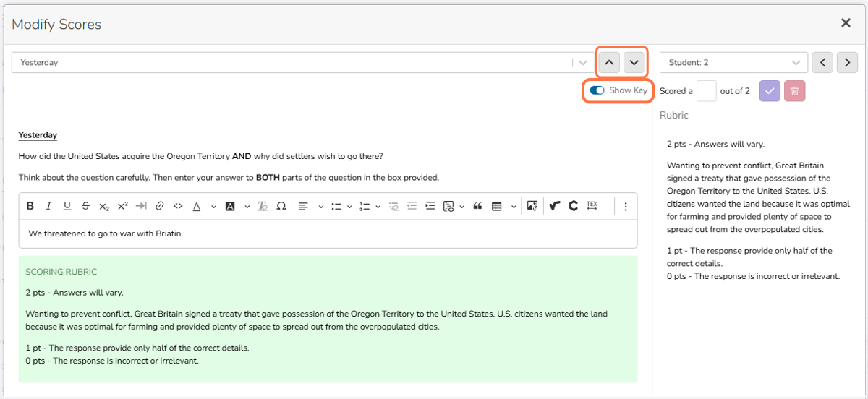This screenshot has width=868, height=399.
Task: Apply superscript formatting
Action: pos(122,206)
